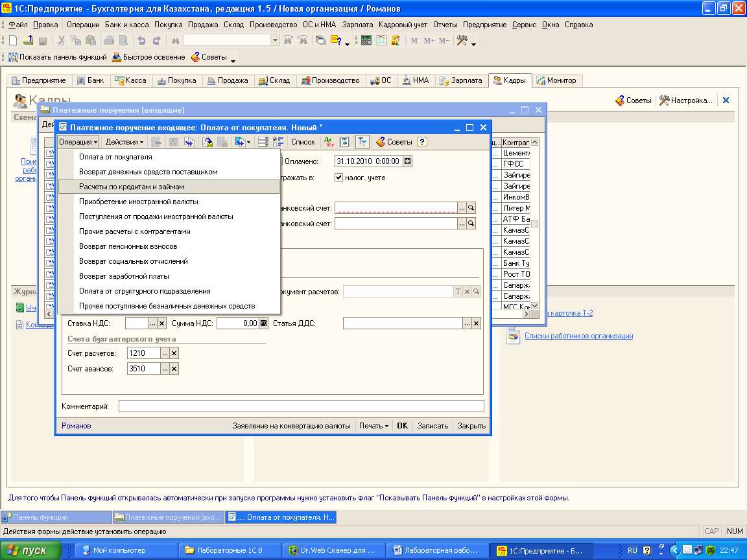The width and height of the screenshot is (747, 560).
Task: Click select button of Счет расчетов 1210
Action: click(x=165, y=353)
